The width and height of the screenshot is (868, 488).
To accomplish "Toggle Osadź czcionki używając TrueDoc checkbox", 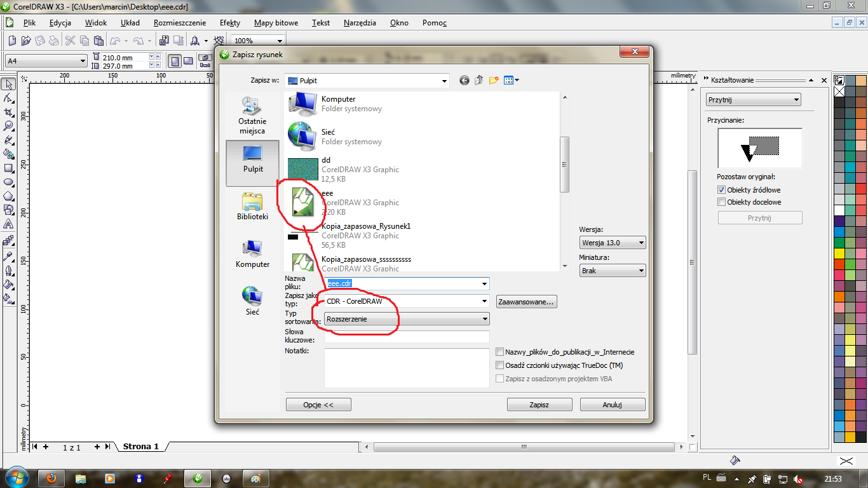I will click(500, 365).
